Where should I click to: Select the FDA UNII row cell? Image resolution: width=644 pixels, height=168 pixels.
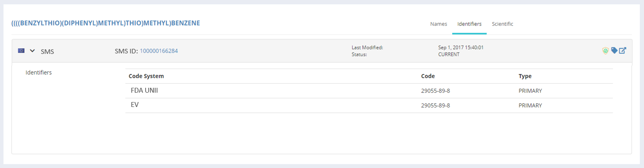coord(145,90)
